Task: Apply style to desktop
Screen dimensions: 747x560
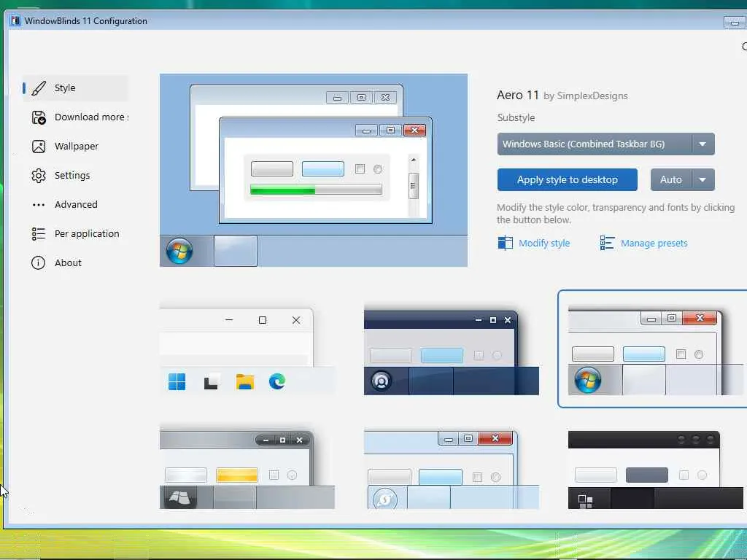Action: click(x=567, y=179)
